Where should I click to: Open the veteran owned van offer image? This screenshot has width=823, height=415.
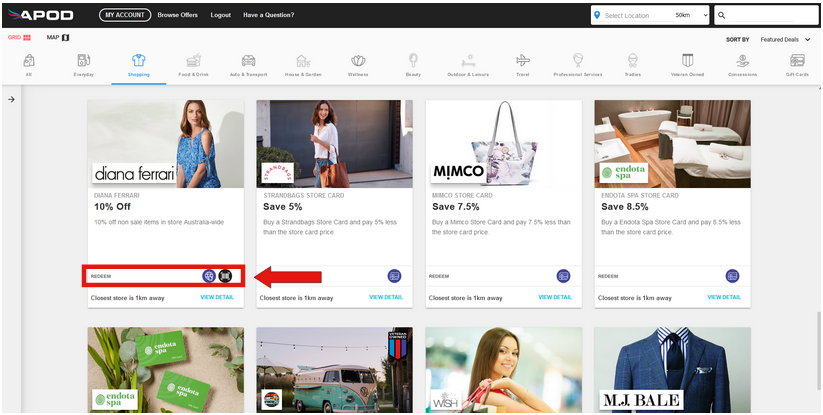click(x=334, y=370)
